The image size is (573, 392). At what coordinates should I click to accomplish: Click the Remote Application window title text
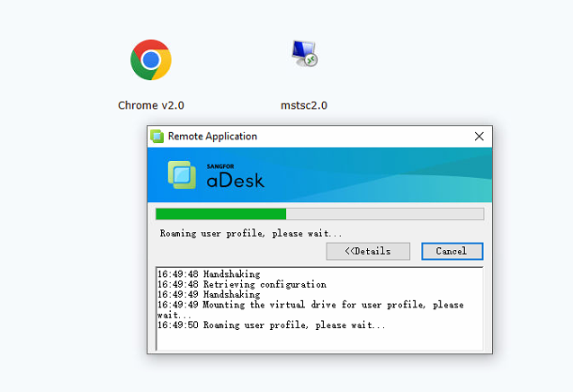pos(212,137)
